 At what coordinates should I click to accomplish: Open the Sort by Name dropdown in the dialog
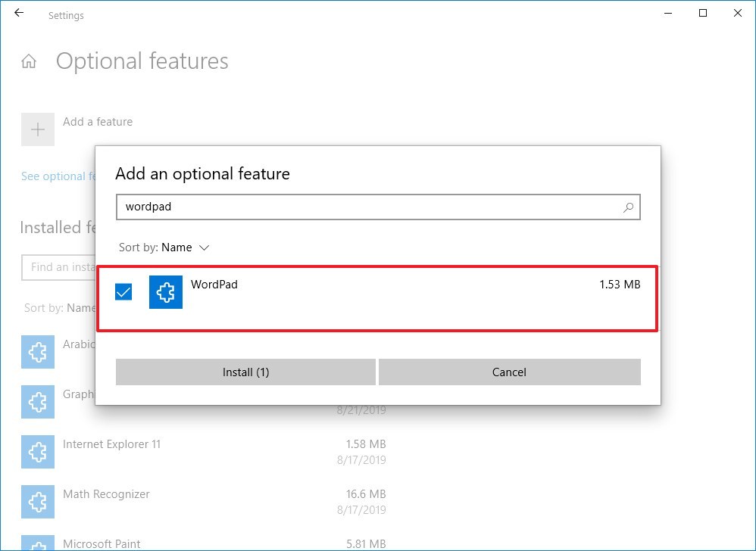click(164, 247)
